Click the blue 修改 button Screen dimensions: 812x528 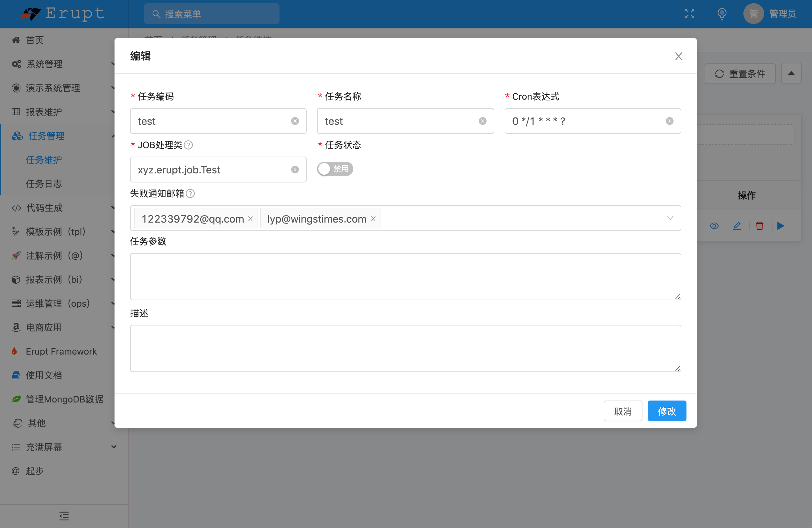[x=666, y=411]
